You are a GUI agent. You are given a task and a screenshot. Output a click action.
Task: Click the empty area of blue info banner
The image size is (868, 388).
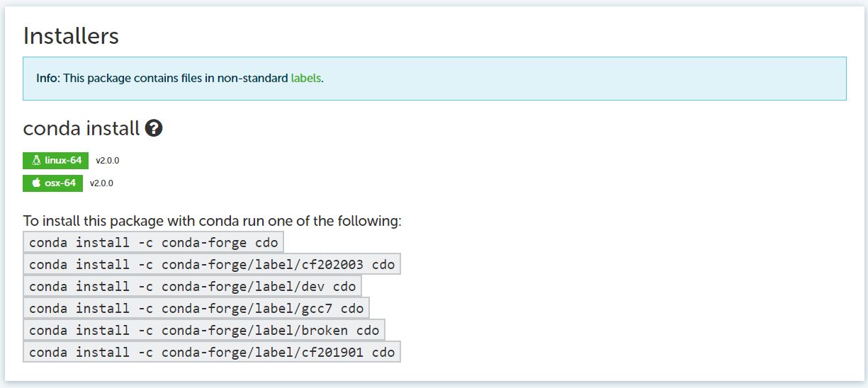(x=581, y=79)
